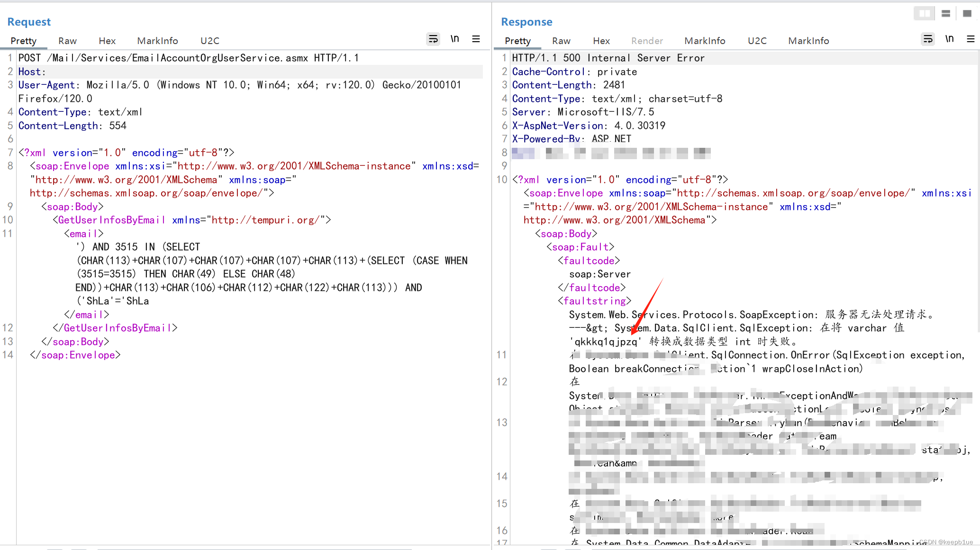Click the Content-Length 2481 header
980x550 pixels.
click(569, 85)
